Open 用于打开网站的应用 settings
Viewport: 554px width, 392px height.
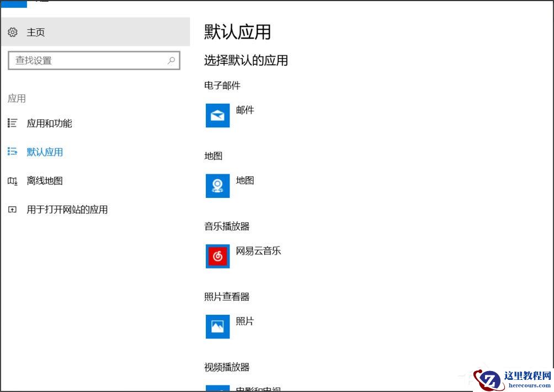pos(67,210)
